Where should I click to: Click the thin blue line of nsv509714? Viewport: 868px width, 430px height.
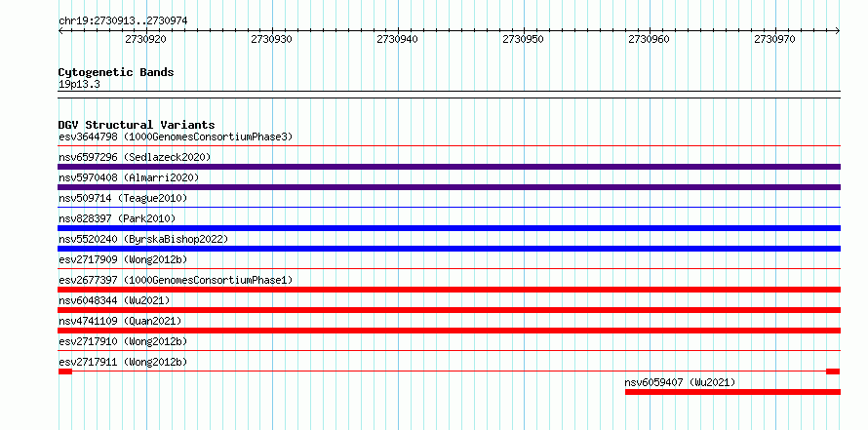[449, 208]
